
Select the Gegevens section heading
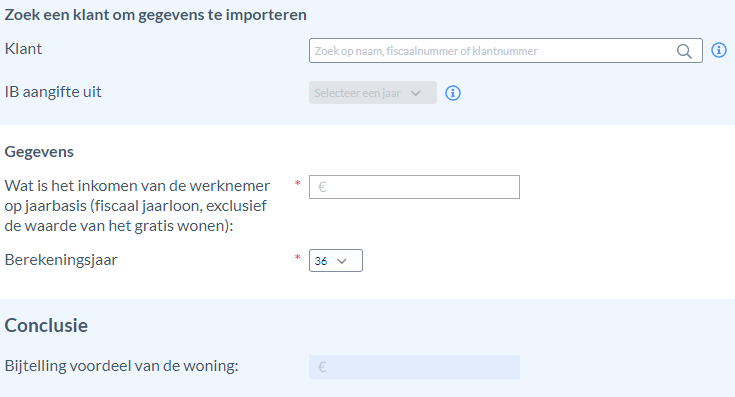point(39,152)
